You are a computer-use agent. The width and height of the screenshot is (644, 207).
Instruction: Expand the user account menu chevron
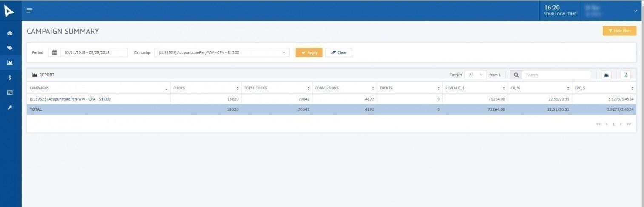(636, 11)
